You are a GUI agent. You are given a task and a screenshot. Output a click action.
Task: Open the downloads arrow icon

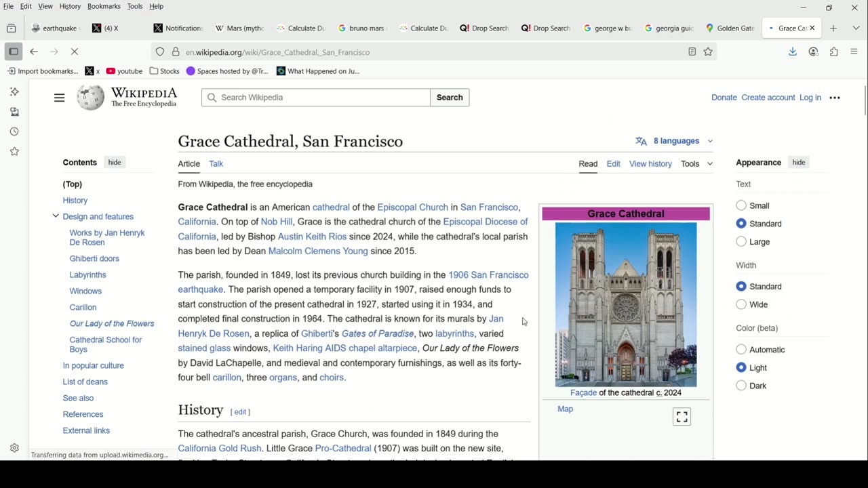[792, 52]
